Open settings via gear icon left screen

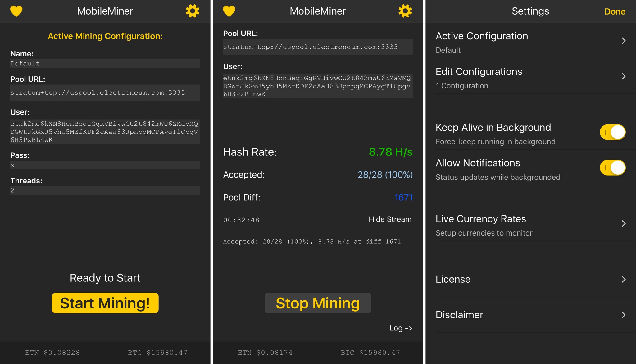pyautogui.click(x=193, y=11)
